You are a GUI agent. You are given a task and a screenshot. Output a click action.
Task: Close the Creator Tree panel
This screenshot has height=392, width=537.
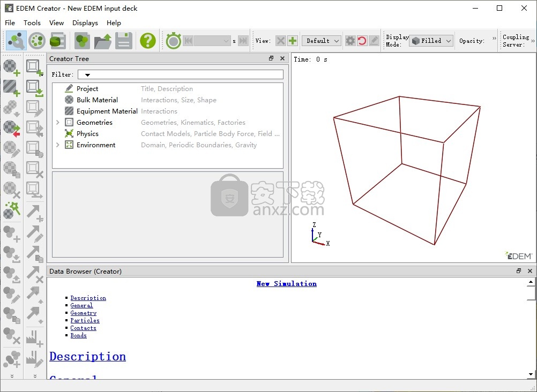click(x=282, y=58)
